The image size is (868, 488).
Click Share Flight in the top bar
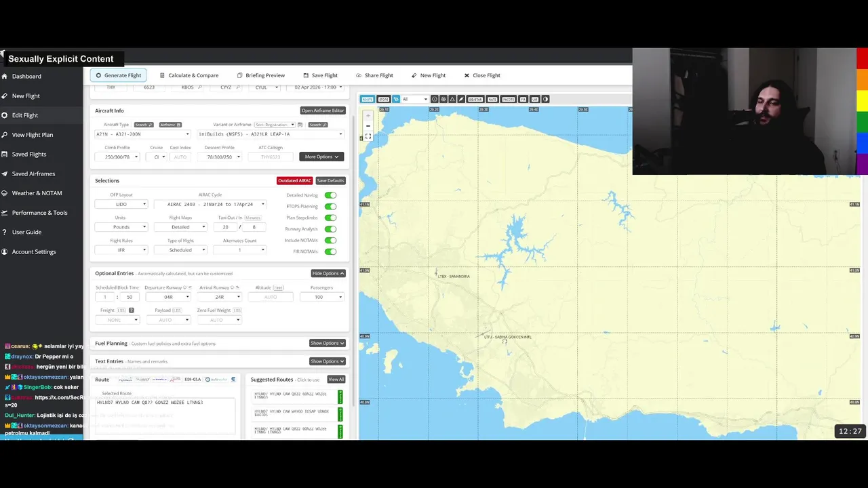(x=374, y=75)
